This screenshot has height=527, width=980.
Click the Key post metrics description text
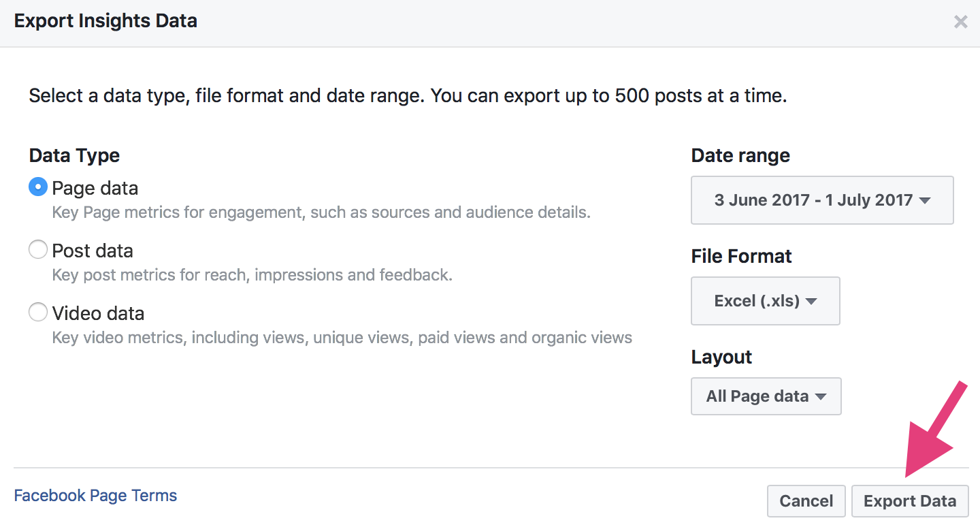tap(252, 275)
